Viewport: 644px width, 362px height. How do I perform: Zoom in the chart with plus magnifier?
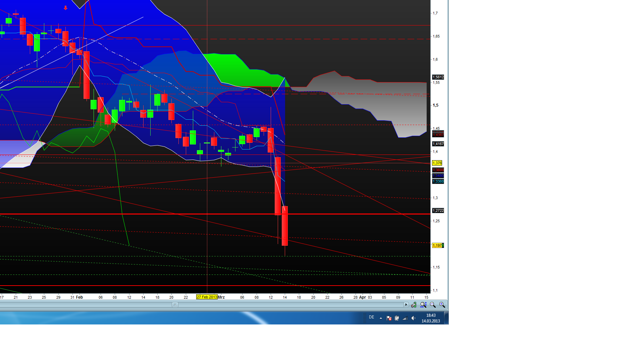tap(442, 305)
